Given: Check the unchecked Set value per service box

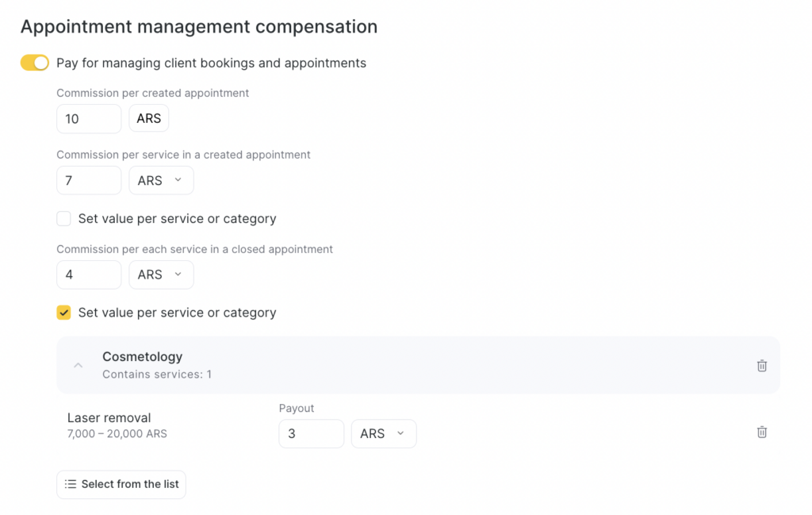Looking at the screenshot, I should (x=64, y=218).
